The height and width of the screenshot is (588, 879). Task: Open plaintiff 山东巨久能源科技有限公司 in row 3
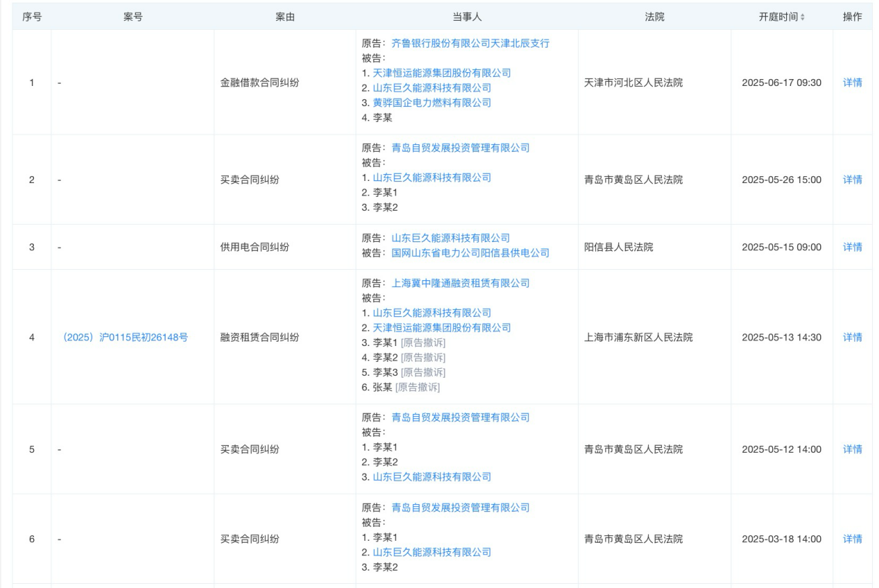click(x=451, y=238)
